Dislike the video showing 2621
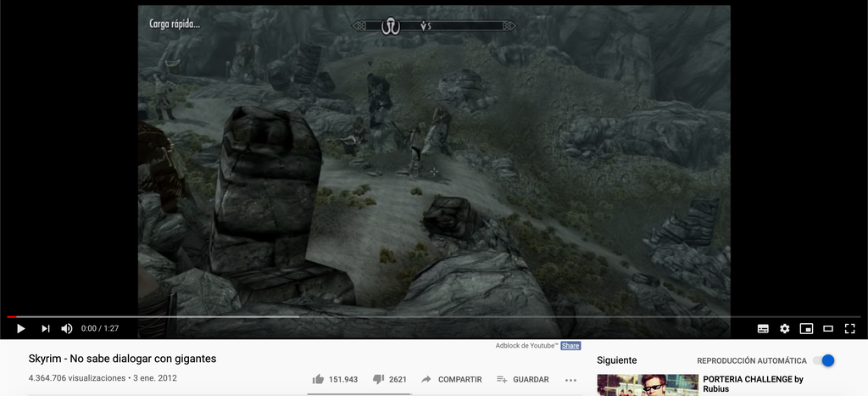The width and height of the screenshot is (868, 396). coord(390,379)
